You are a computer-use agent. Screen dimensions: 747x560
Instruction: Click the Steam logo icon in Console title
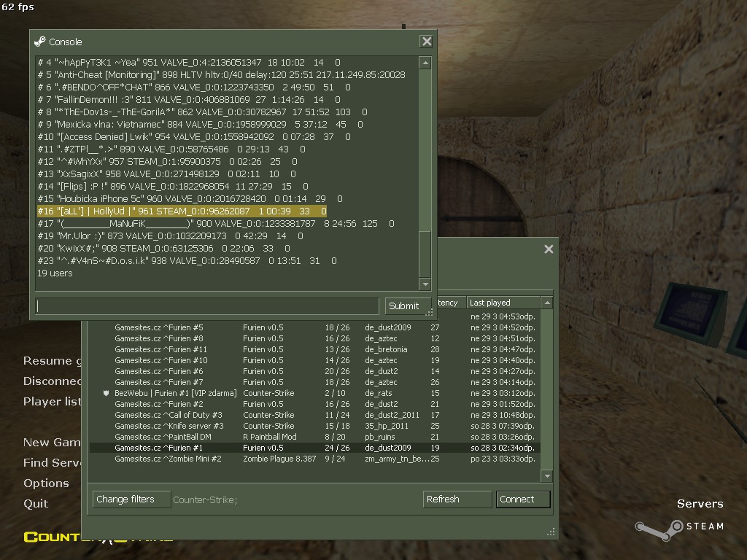40,42
